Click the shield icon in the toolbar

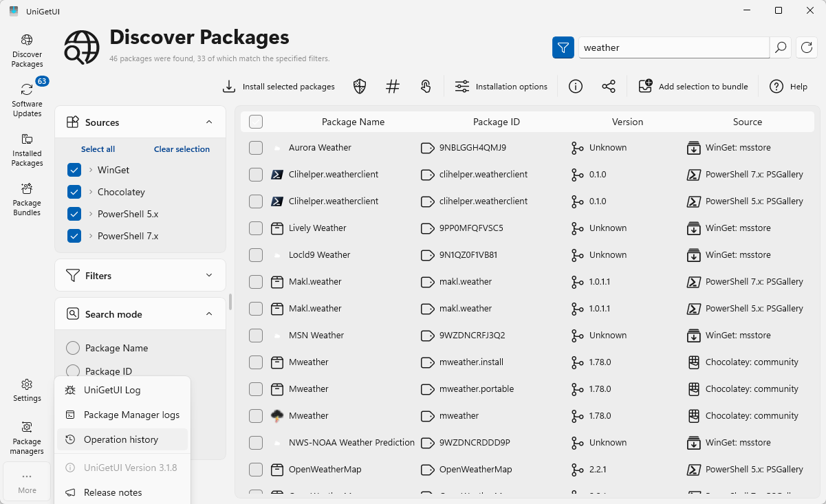[x=359, y=86]
